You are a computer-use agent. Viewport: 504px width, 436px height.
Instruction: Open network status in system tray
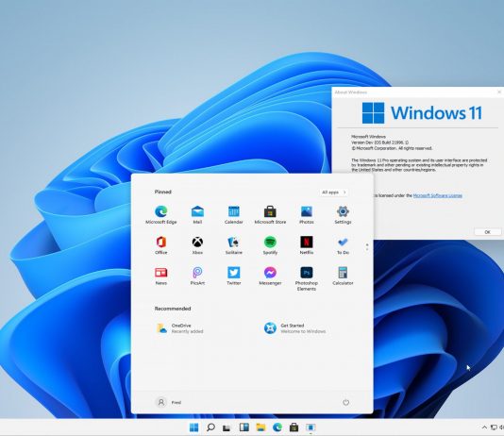(x=494, y=428)
